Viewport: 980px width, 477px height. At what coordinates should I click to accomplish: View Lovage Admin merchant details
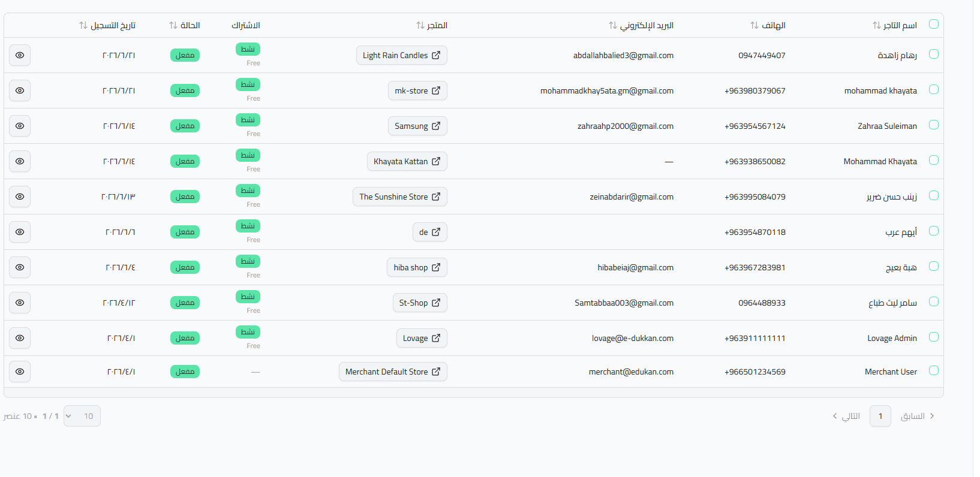tap(20, 338)
